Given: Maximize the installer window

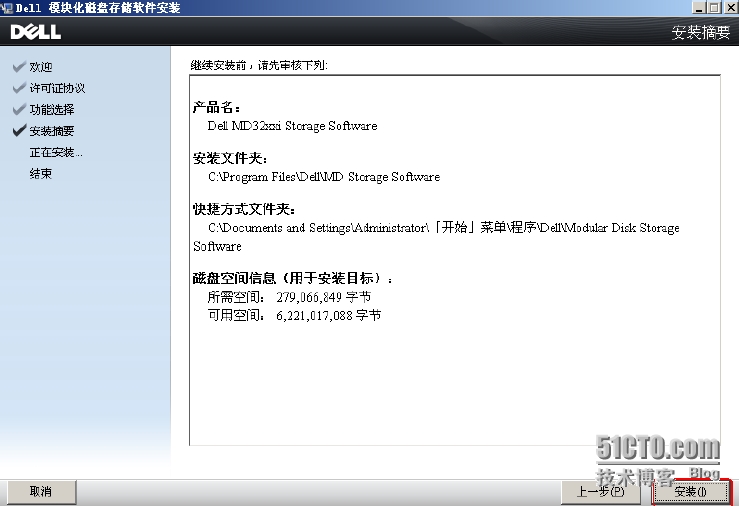Looking at the screenshot, I should (x=714, y=8).
